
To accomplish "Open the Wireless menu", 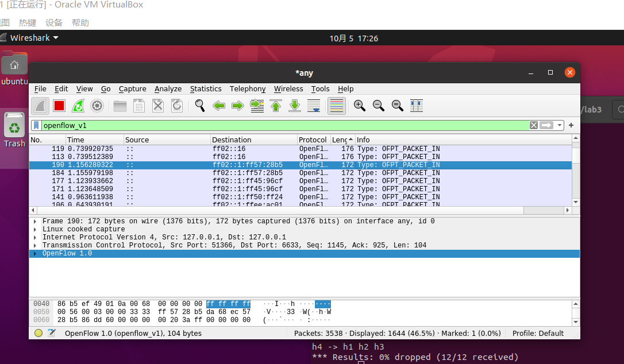I will (288, 89).
